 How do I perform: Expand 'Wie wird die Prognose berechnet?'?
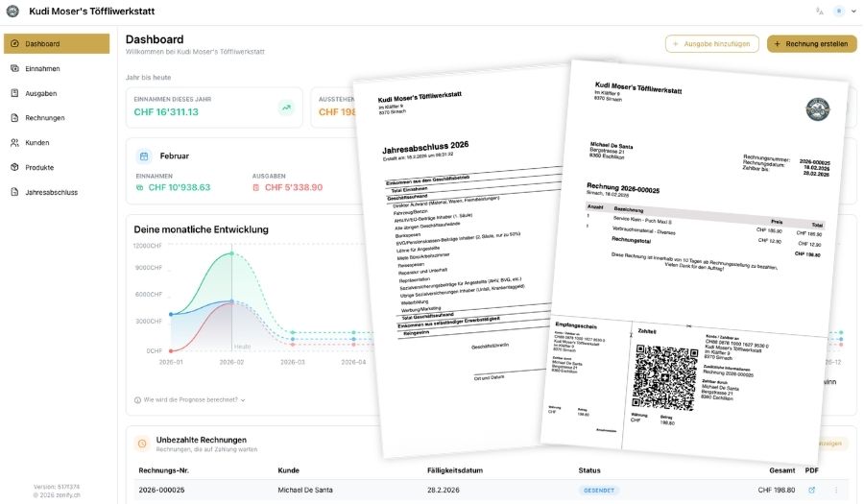pyautogui.click(x=190, y=400)
